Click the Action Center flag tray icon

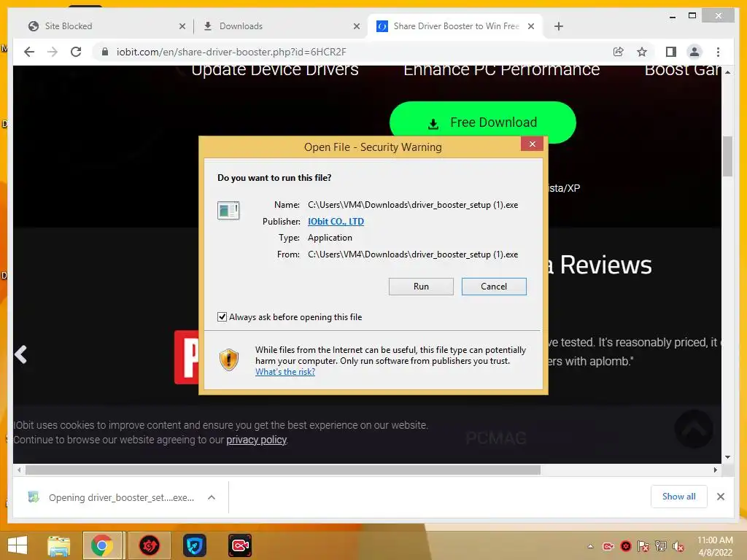643,546
